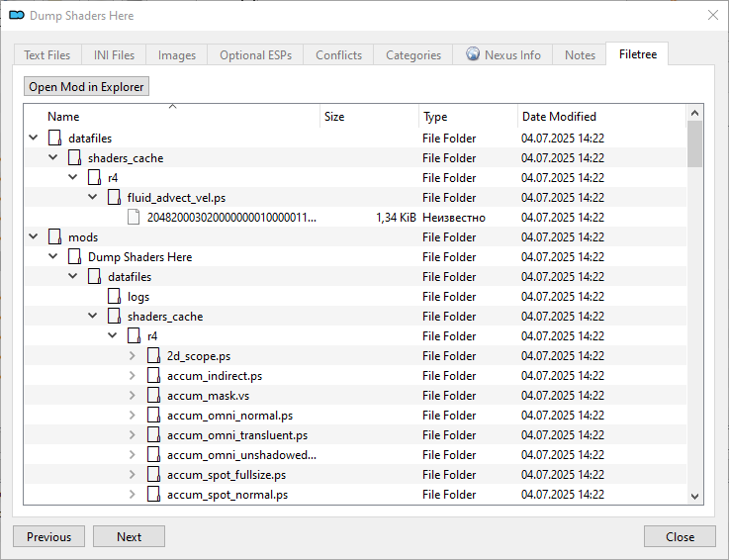This screenshot has width=729, height=560.
Task: Click the folder icon beside accum_omni_normal.ps
Action: point(153,415)
